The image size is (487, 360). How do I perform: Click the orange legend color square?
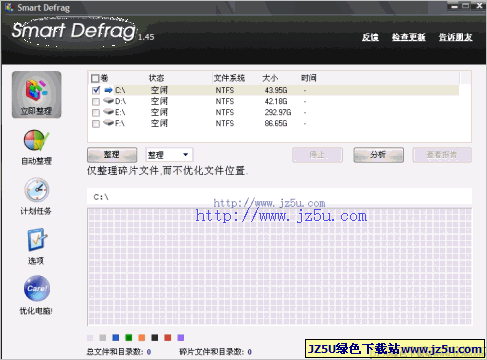[x=142, y=338]
